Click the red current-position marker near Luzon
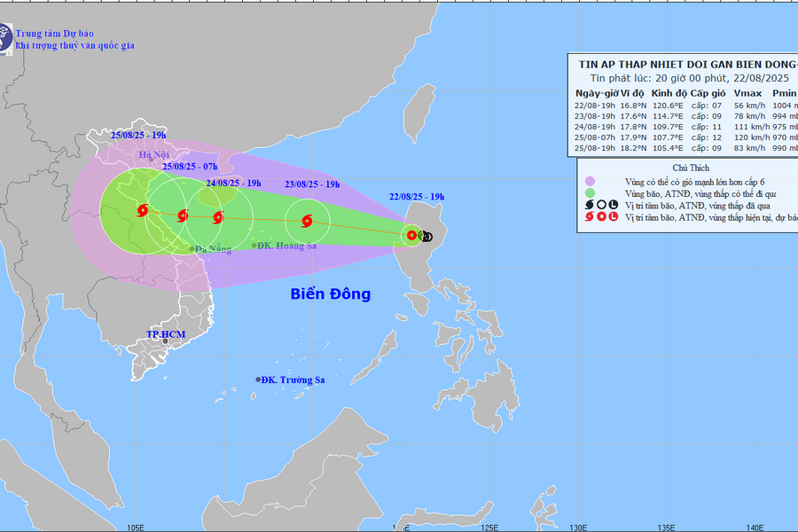This screenshot has width=798, height=532. click(412, 235)
